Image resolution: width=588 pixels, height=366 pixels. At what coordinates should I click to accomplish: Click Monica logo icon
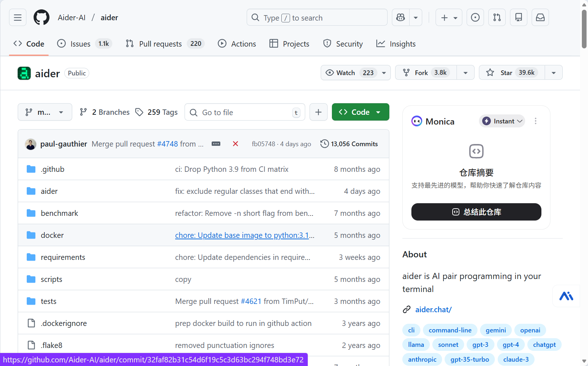click(417, 121)
